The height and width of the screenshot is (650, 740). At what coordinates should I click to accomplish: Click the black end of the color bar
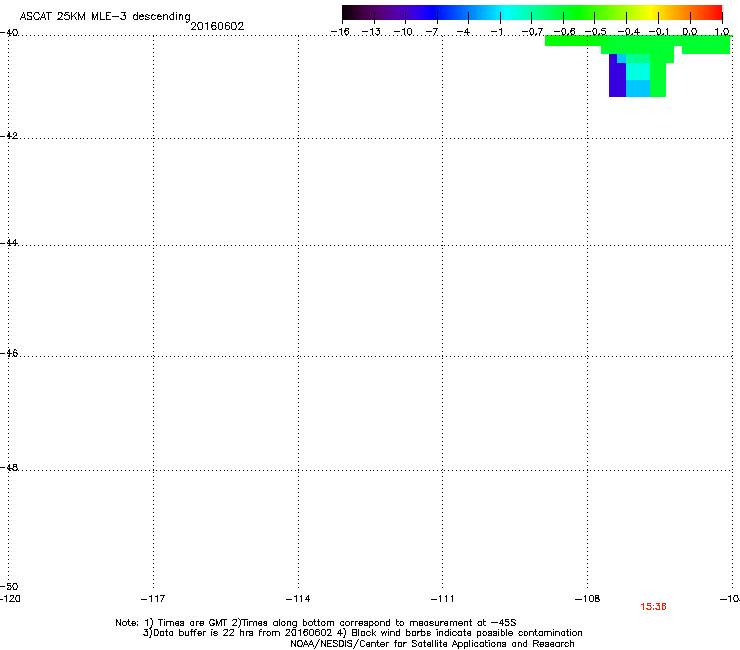pyautogui.click(x=350, y=13)
